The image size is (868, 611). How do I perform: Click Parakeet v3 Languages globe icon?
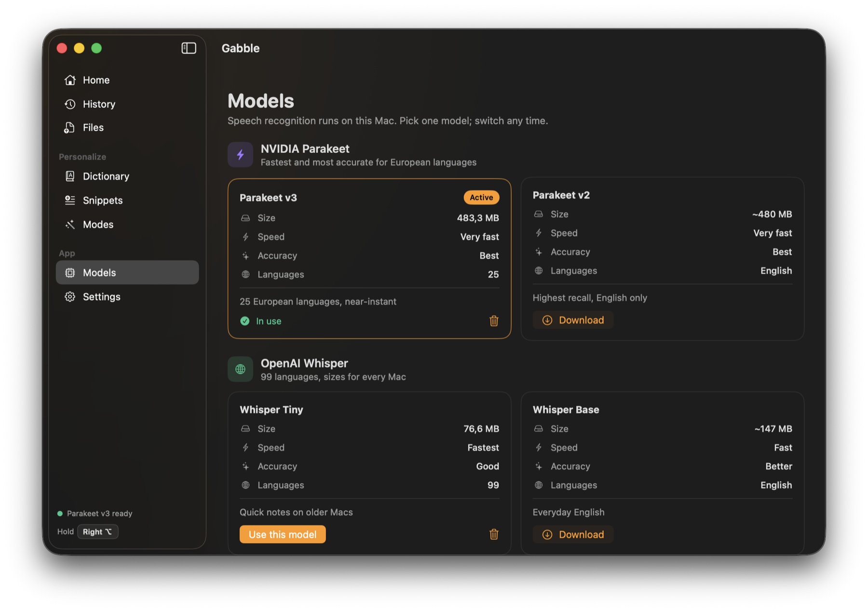pos(245,275)
